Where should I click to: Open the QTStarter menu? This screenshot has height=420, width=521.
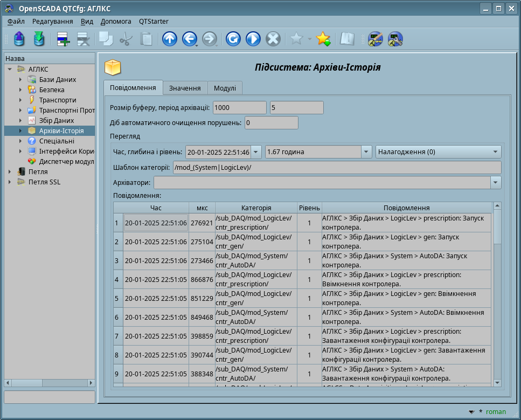(x=154, y=22)
